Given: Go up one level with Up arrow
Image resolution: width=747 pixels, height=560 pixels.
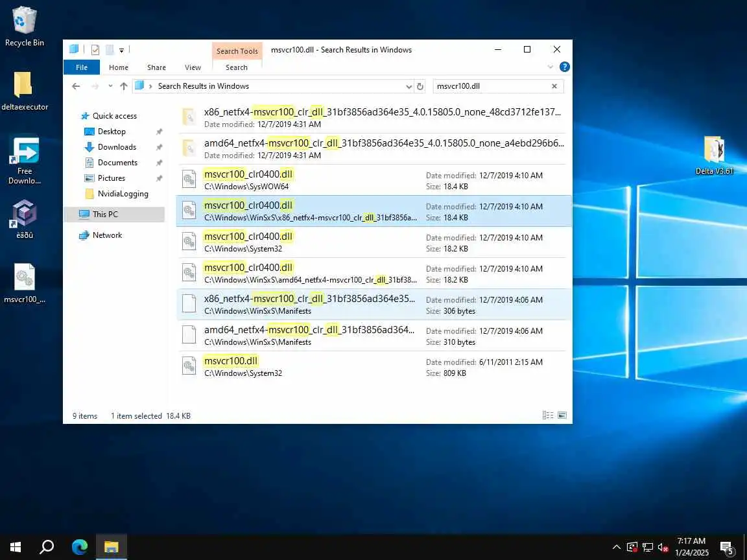Looking at the screenshot, I should pyautogui.click(x=124, y=86).
